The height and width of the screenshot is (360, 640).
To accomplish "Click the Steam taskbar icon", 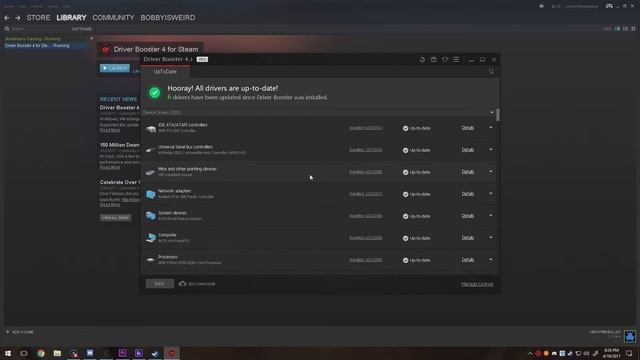I will (155, 353).
